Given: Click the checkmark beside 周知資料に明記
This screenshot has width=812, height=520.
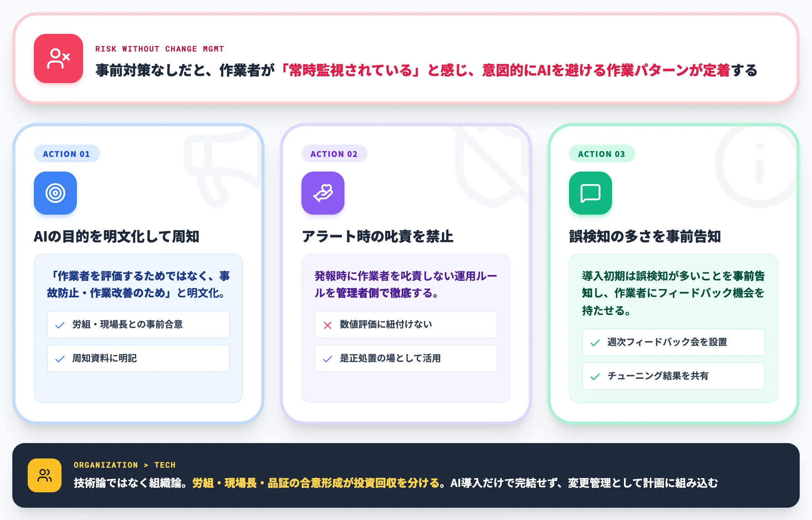Looking at the screenshot, I should click(60, 359).
